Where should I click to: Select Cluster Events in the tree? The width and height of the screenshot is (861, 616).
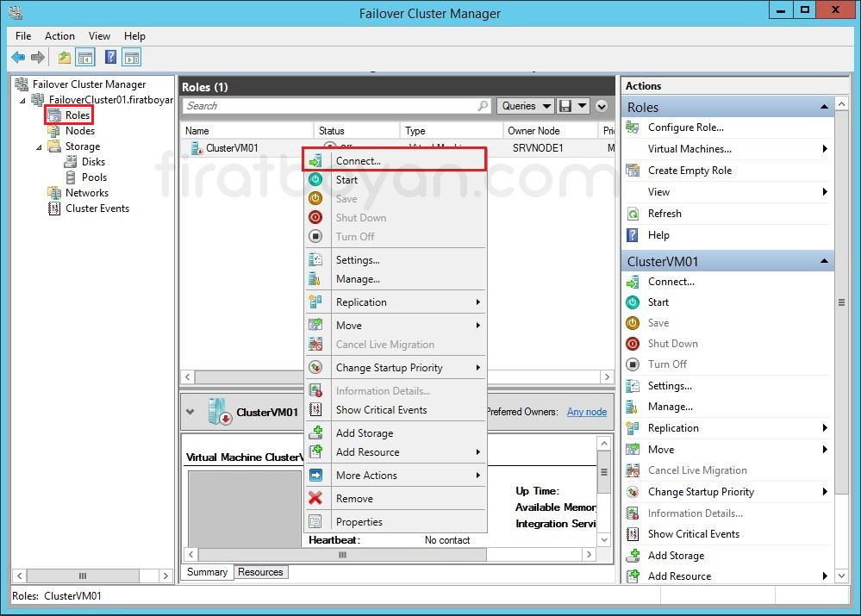point(97,208)
